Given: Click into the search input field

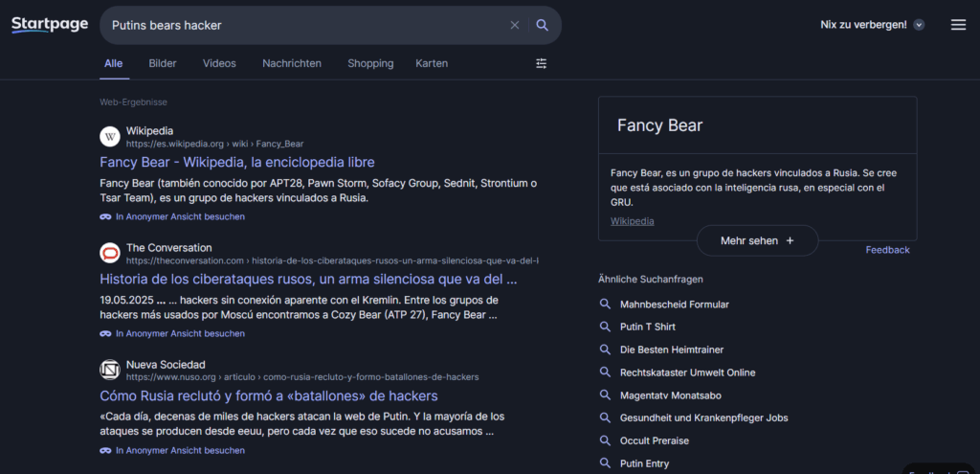Looking at the screenshot, I should [306, 26].
